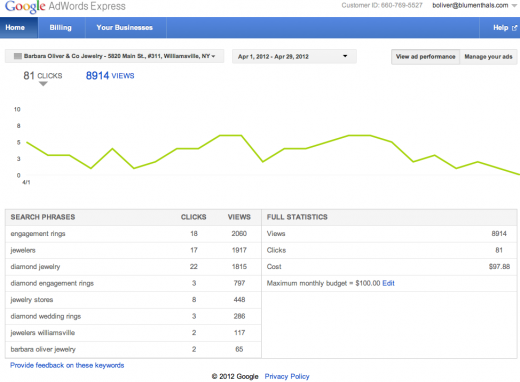The image size is (520, 382).
Task: Open the Your Businesses tab
Action: [125, 28]
